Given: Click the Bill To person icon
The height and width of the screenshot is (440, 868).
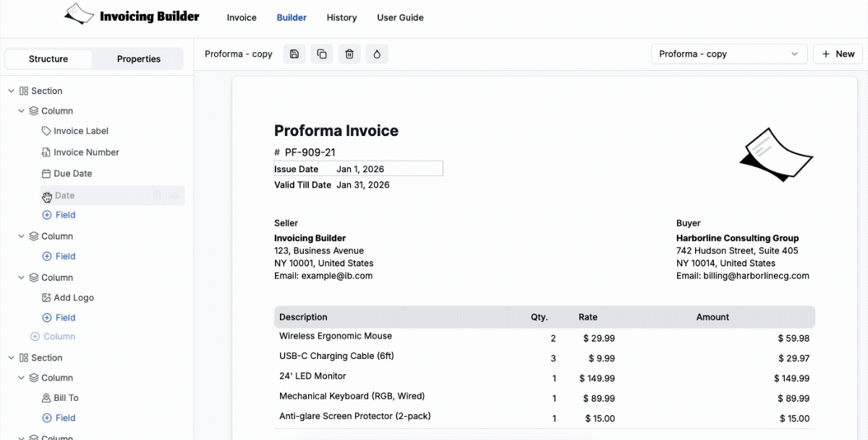Looking at the screenshot, I should 46,398.
